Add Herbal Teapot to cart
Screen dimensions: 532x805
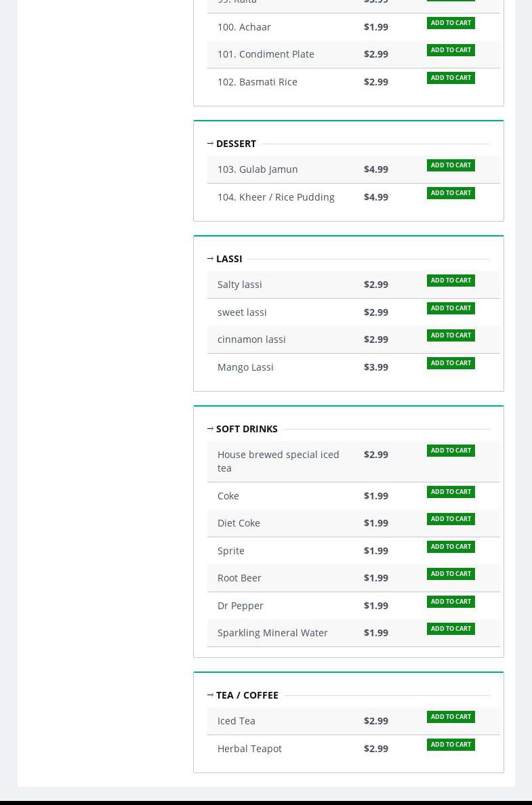point(451,745)
